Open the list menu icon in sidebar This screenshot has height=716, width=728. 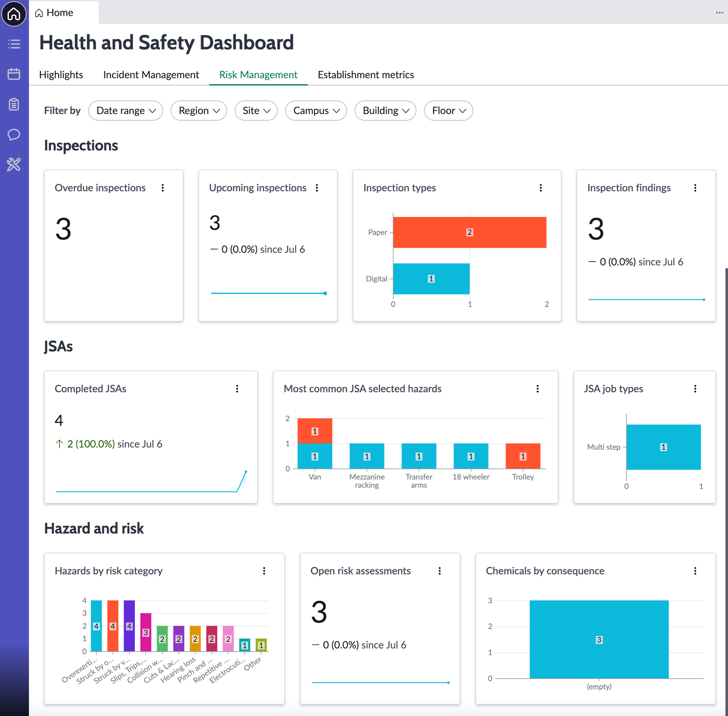[14, 44]
